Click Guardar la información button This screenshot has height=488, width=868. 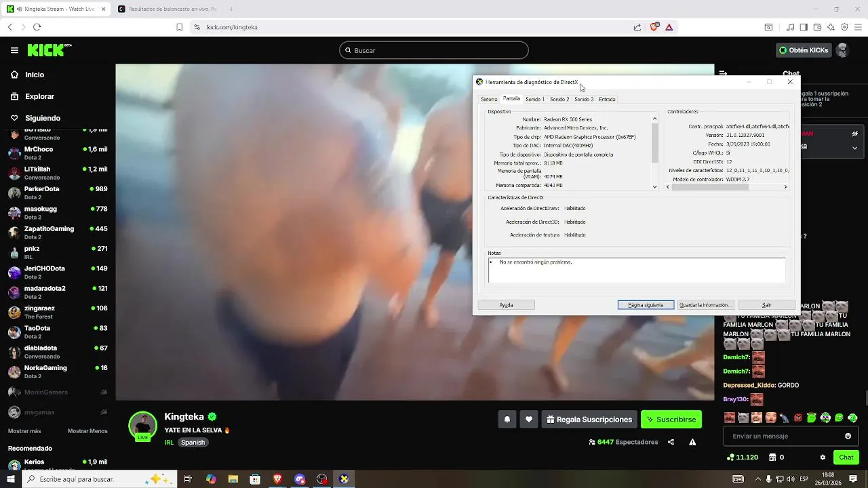point(705,305)
